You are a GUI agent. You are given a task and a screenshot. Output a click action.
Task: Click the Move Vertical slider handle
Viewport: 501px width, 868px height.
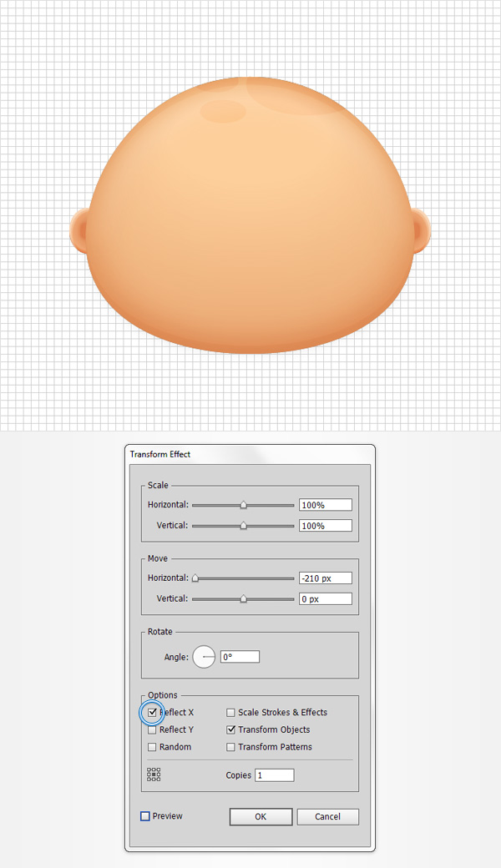[x=243, y=599]
